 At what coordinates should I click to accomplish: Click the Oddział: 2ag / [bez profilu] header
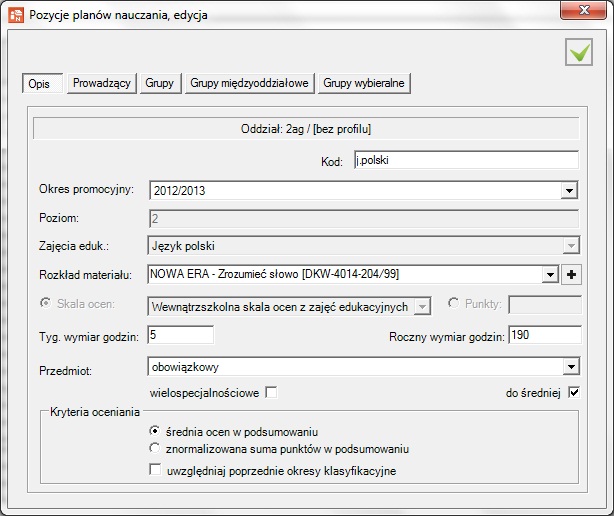point(306,129)
